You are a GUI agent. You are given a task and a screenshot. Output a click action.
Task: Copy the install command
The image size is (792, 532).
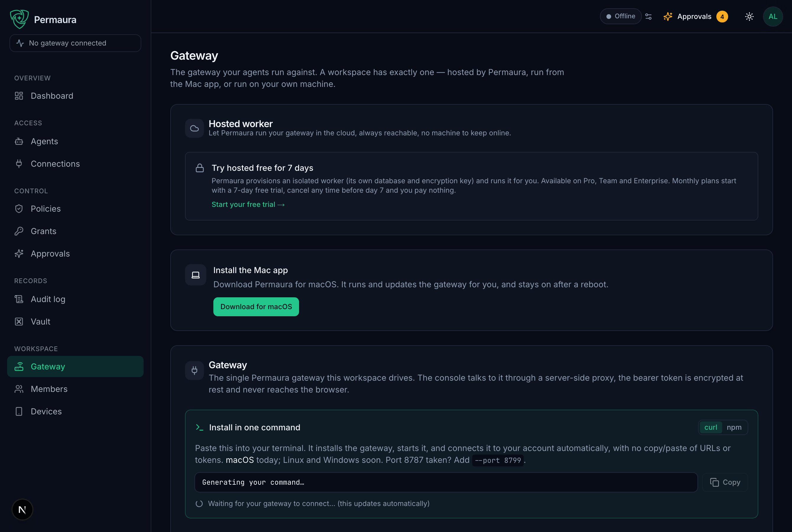[725, 482]
